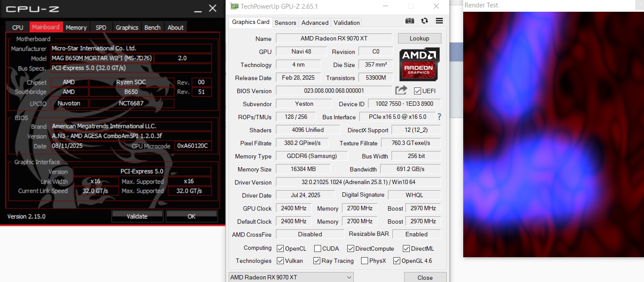Click the GPU name field AMD Radeon RX 9070 XT
Image resolution: width=644 pixels, height=282 pixels.
pyautogui.click(x=334, y=38)
